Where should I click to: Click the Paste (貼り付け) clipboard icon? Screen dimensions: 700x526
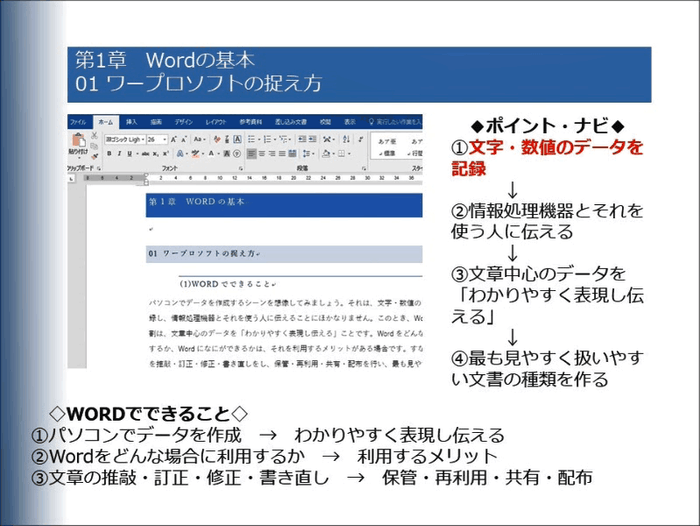click(x=78, y=140)
